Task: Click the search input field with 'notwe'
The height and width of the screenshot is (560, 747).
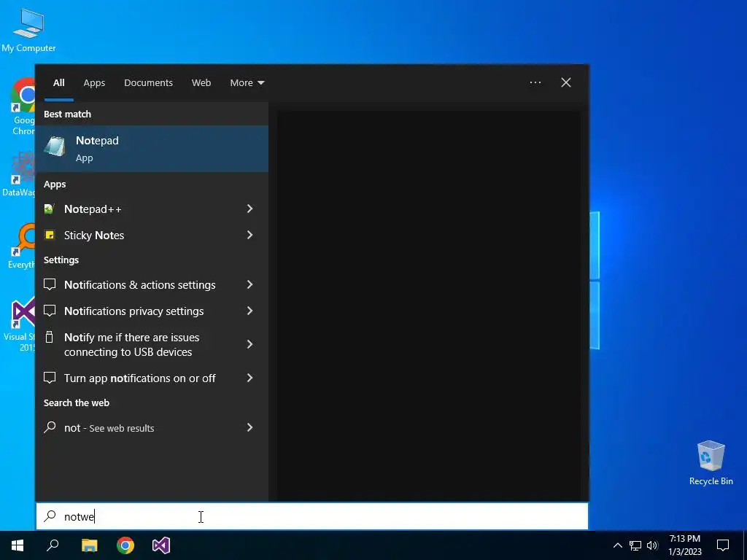Action: tap(312, 516)
